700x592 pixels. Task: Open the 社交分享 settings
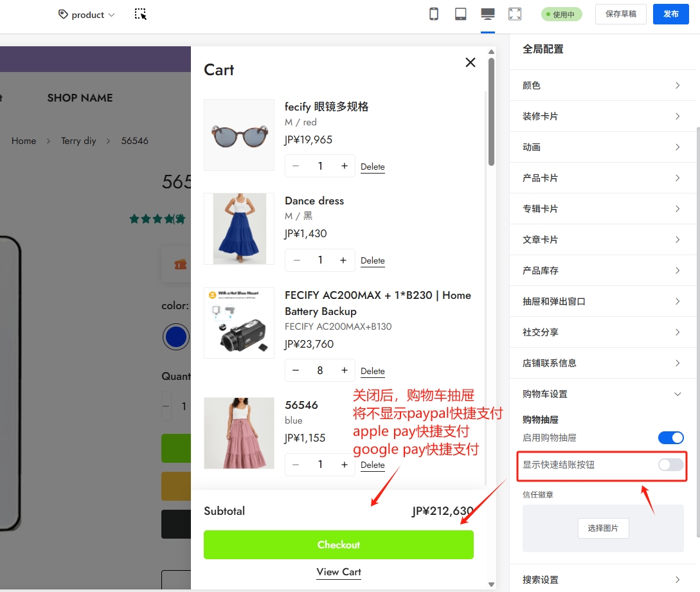click(602, 332)
